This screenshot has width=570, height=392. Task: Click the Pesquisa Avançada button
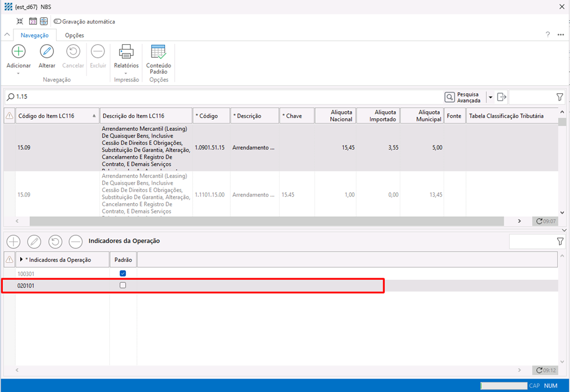(463, 97)
